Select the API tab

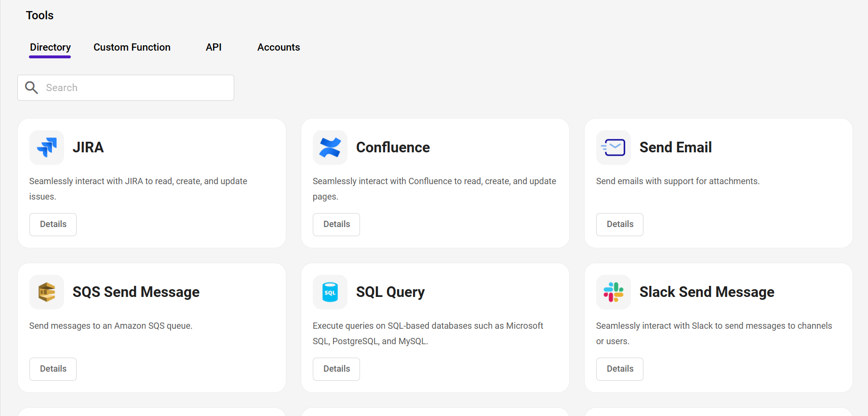click(x=214, y=47)
